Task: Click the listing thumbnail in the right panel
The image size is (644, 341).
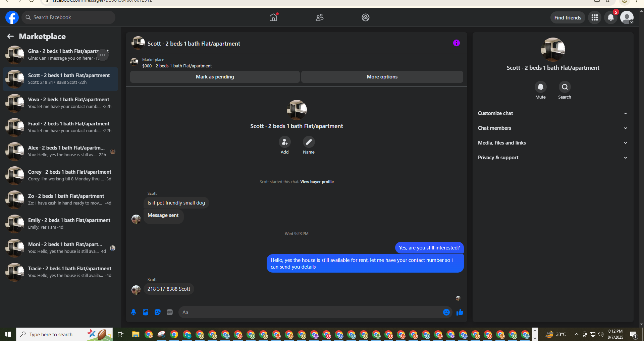Action: [x=553, y=50]
